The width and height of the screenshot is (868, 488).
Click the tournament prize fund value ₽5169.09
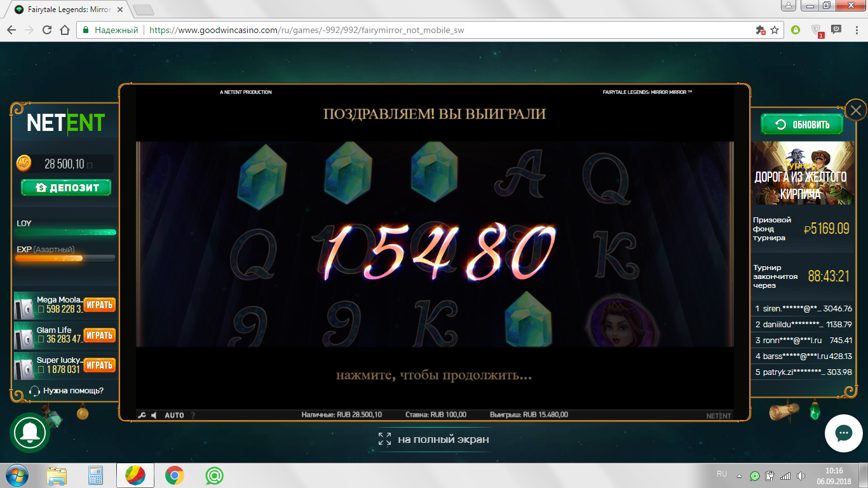coord(826,229)
